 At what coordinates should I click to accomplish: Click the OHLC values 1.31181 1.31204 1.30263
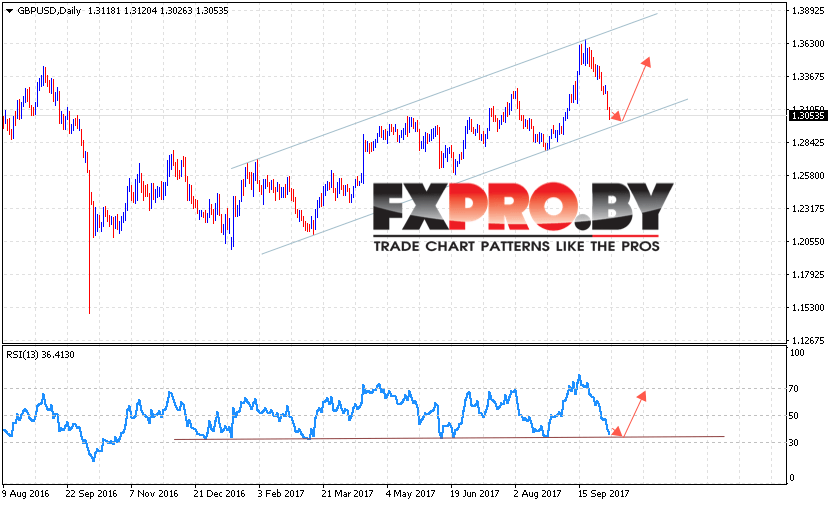pyautogui.click(x=140, y=11)
